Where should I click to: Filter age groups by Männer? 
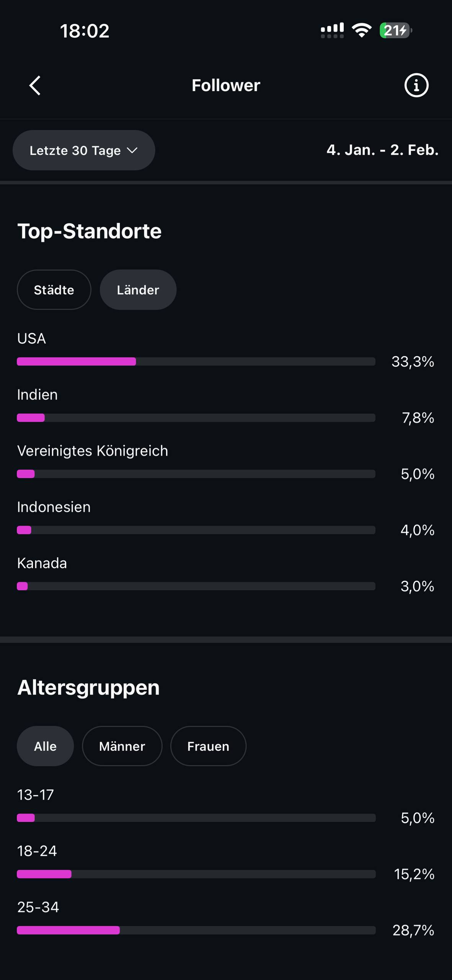[x=122, y=746]
